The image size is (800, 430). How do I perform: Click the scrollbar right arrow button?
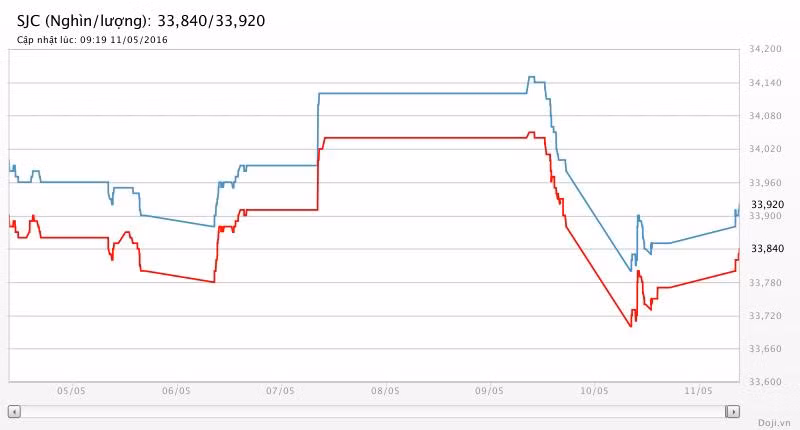point(733,411)
